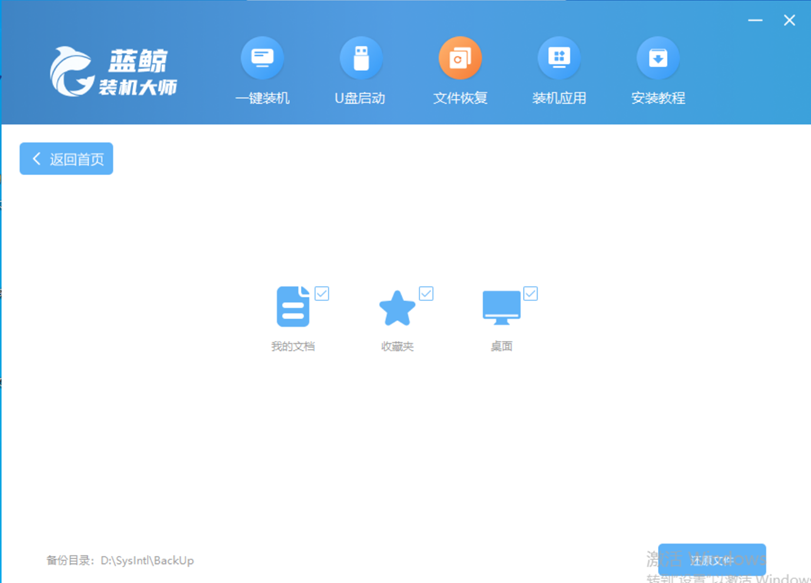
Task: Minimize the 蓝鲸装机大师 window
Action: click(755, 19)
